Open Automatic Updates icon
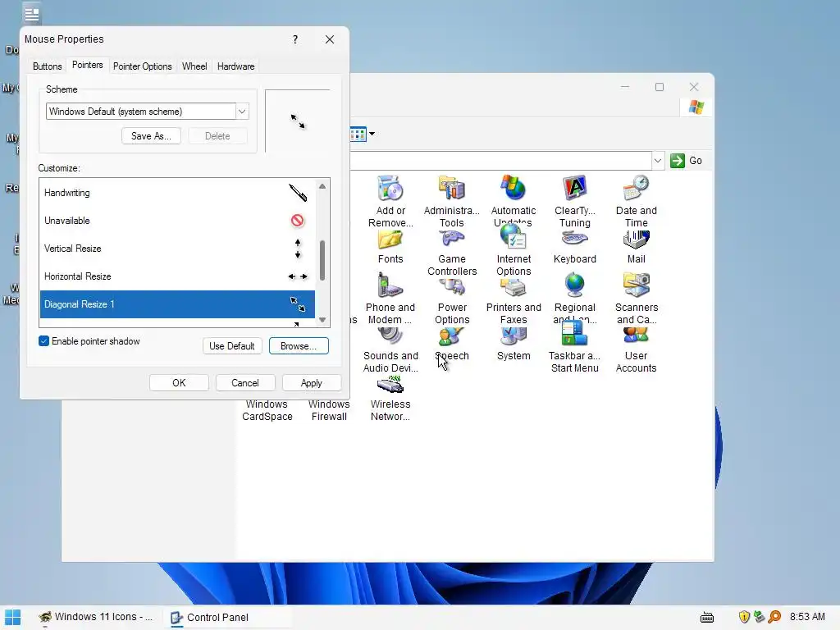 (514, 188)
